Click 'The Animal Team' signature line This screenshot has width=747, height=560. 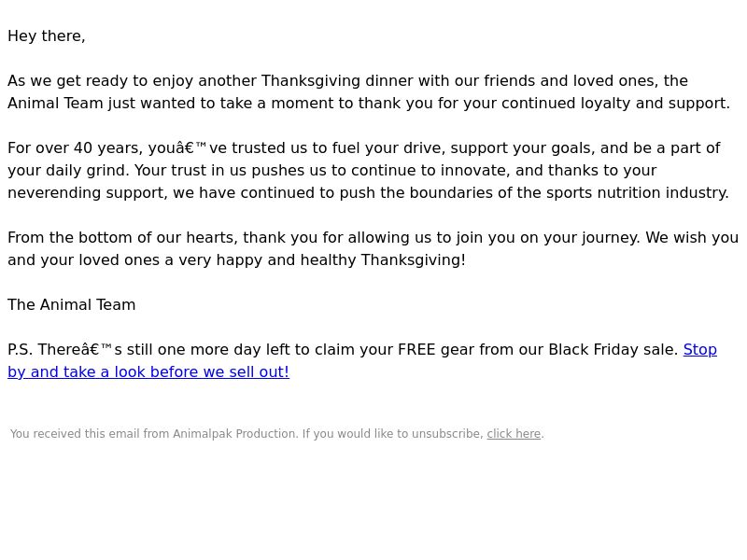coord(72,305)
